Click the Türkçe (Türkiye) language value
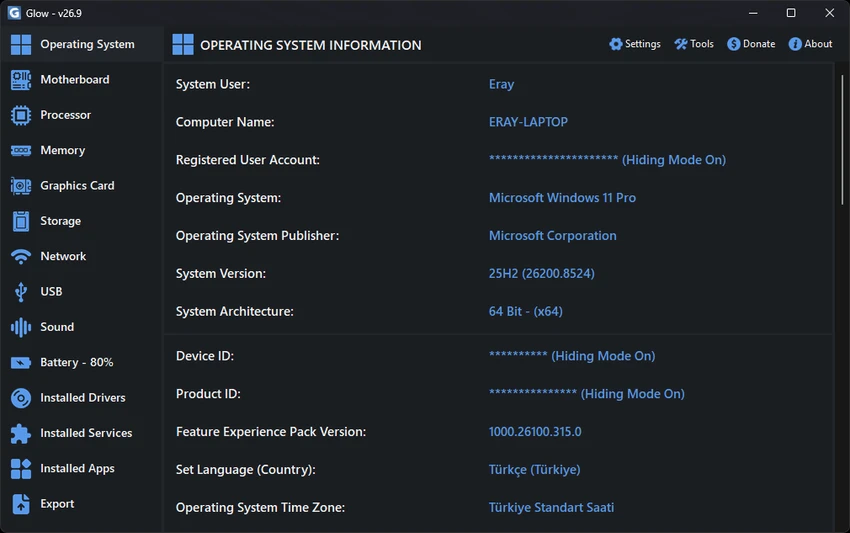The width and height of the screenshot is (850, 533). [535, 470]
